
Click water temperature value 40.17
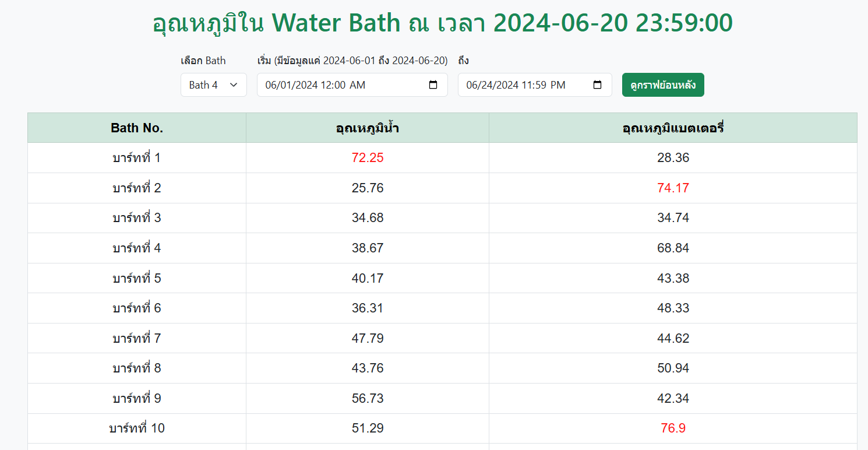click(x=368, y=279)
